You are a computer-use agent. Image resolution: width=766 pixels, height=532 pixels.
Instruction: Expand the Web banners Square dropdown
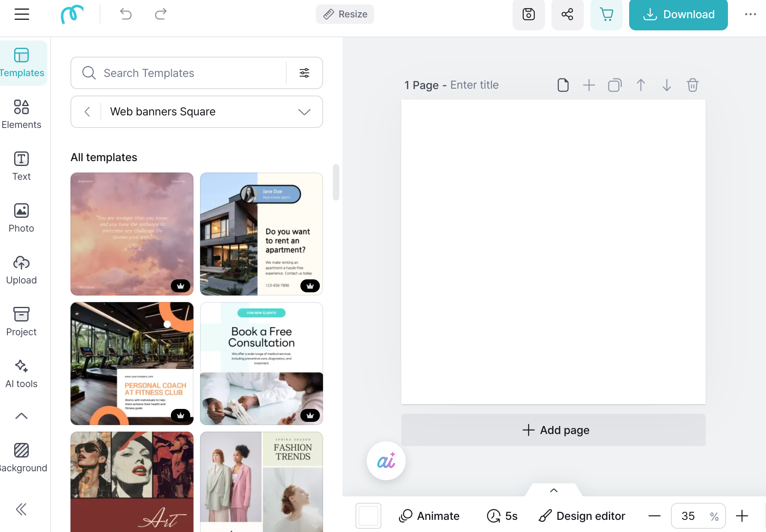(x=304, y=112)
